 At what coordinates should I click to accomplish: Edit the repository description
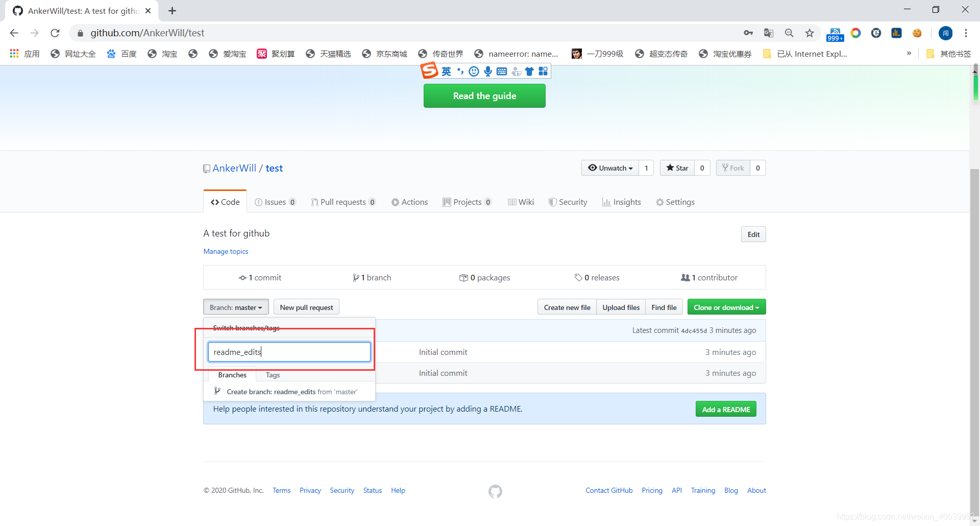pos(753,234)
